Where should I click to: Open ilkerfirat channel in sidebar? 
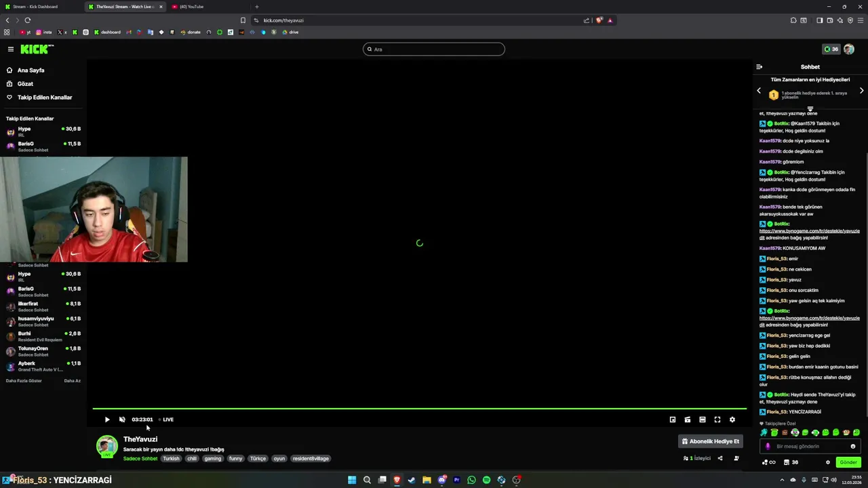(x=43, y=306)
